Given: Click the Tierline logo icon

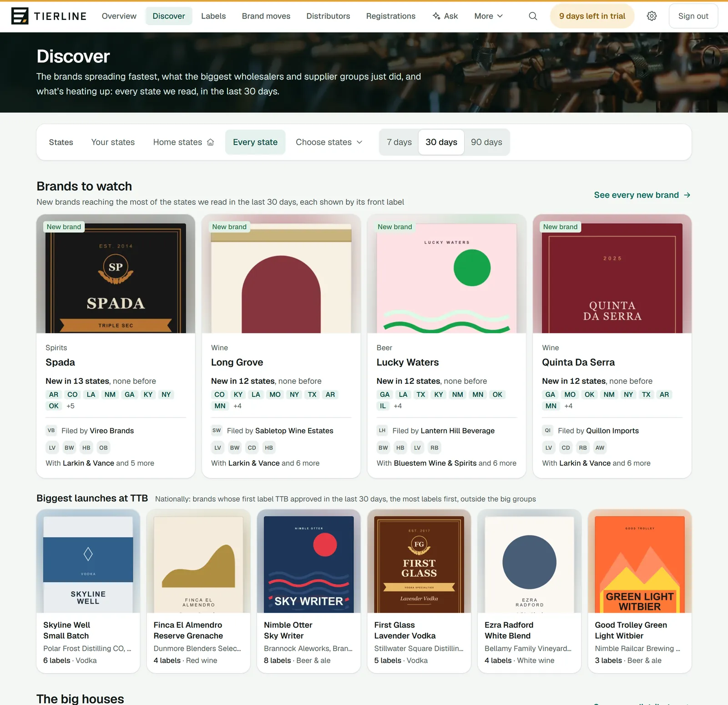Looking at the screenshot, I should 20,16.
